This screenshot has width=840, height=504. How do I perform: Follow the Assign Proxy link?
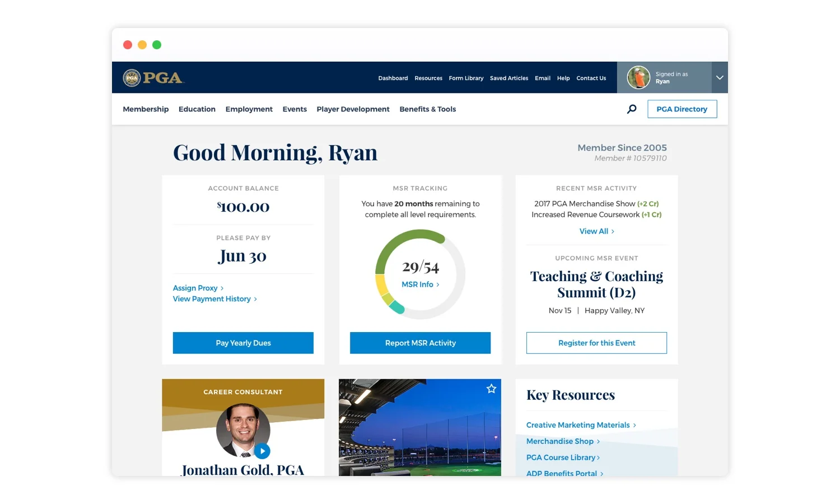pos(198,288)
